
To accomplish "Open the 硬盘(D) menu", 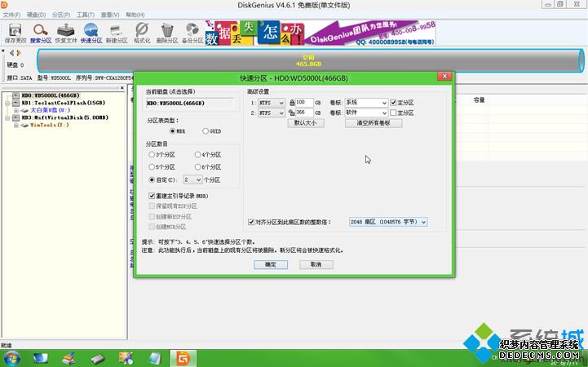I will tap(37, 15).
